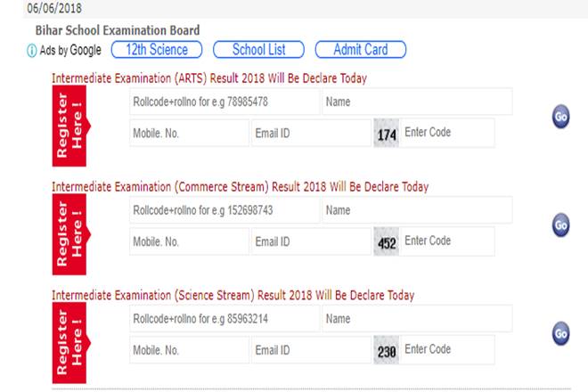Focus the Science Stream Rollcode+rollno field
The width and height of the screenshot is (588, 392).
point(223,318)
